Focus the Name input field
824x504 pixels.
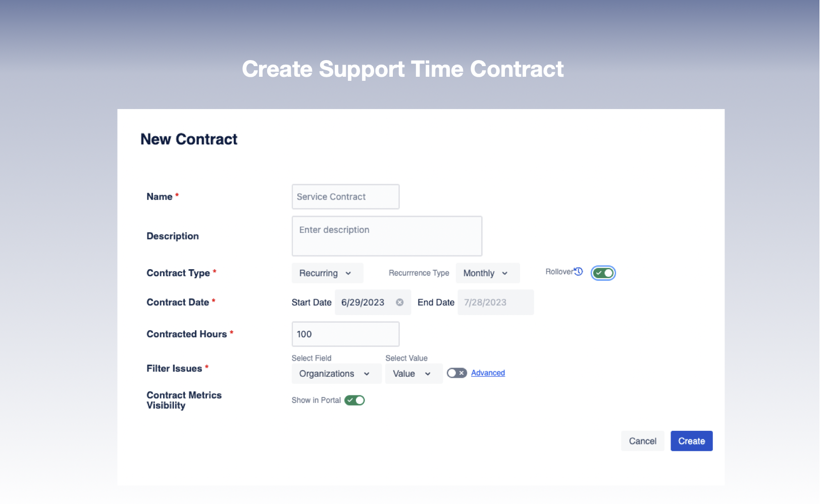tap(345, 197)
